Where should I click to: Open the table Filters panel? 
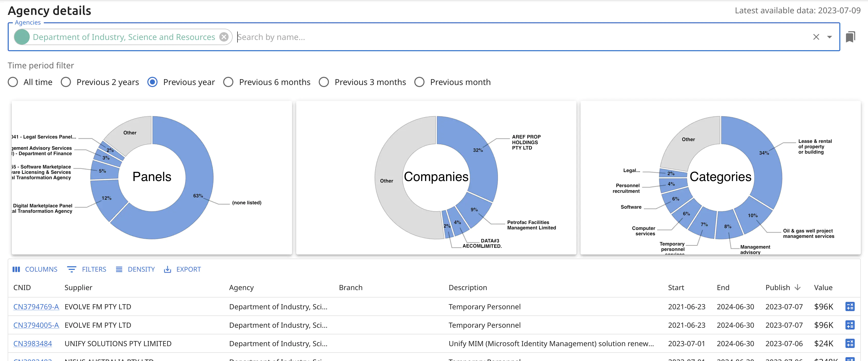tap(87, 269)
